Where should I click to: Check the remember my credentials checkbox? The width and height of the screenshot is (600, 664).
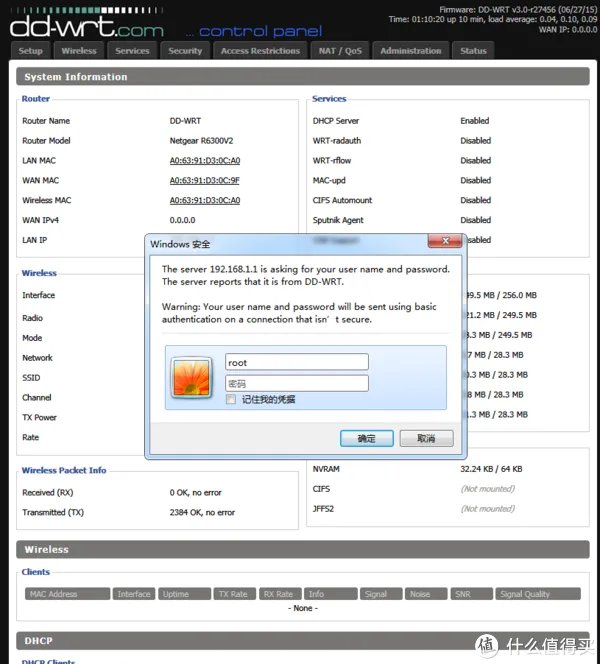coord(232,399)
